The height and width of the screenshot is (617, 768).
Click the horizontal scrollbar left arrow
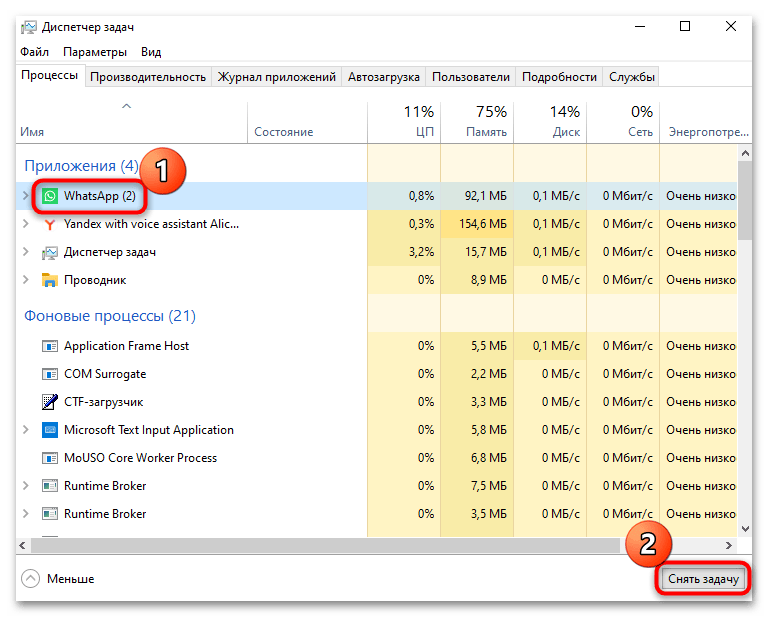23,545
